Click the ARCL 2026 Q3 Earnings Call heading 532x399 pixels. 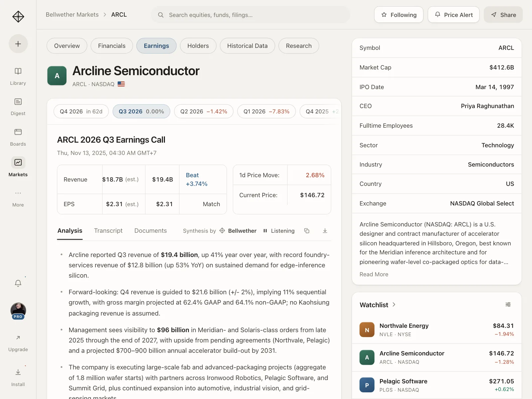(111, 140)
